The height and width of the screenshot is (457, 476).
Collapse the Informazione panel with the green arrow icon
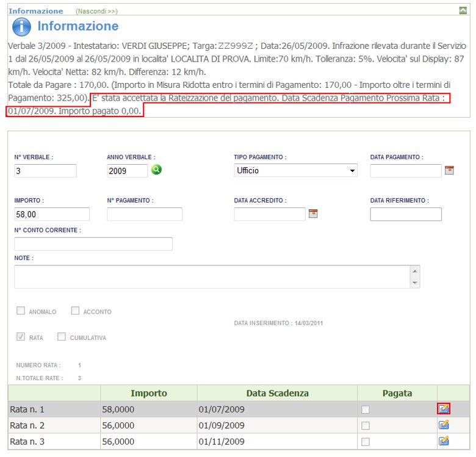463,10
